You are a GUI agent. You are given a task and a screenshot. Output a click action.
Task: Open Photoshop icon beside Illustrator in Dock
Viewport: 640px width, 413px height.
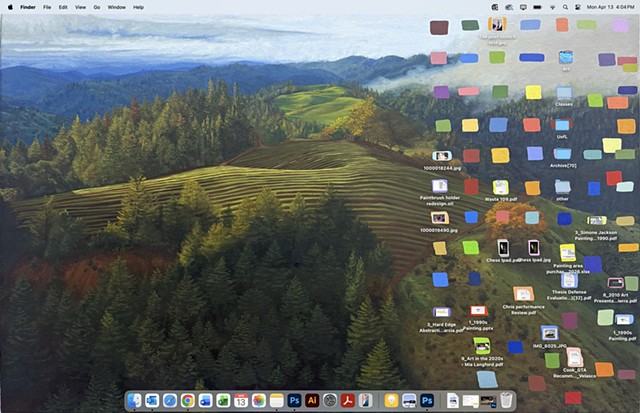(x=294, y=401)
